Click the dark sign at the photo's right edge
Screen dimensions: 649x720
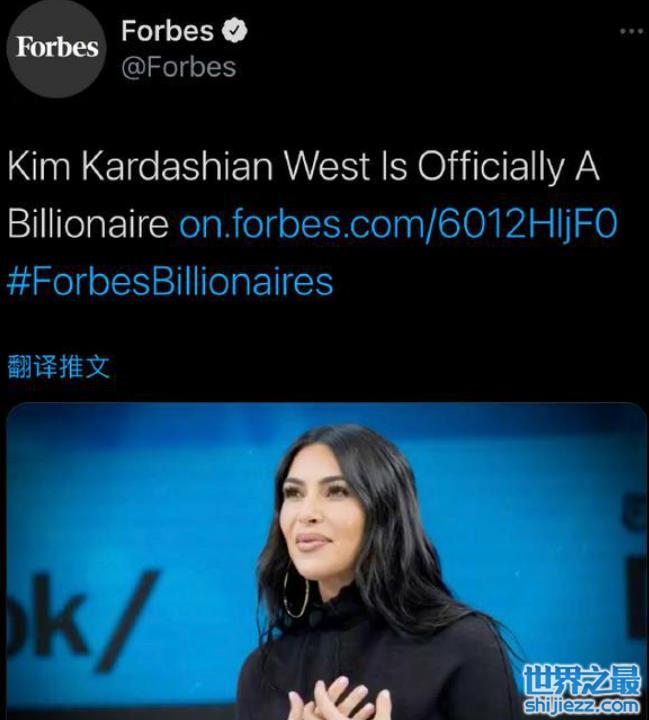[x=634, y=567]
